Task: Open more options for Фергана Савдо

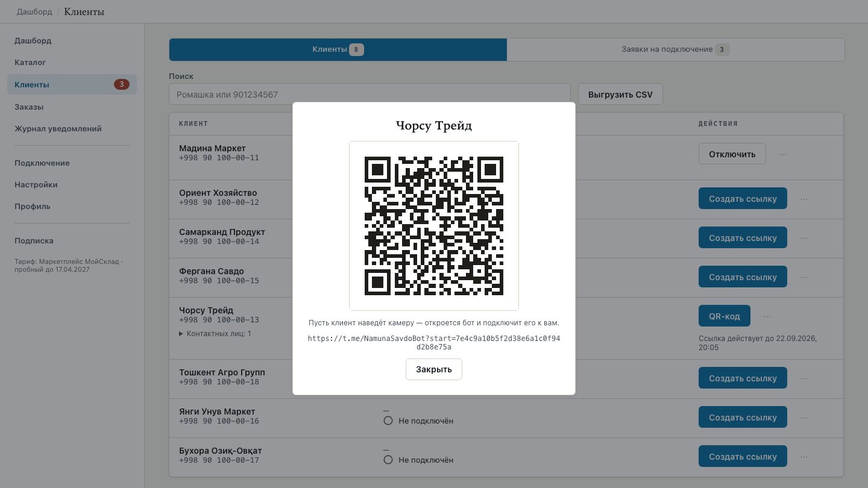Action: (x=804, y=277)
